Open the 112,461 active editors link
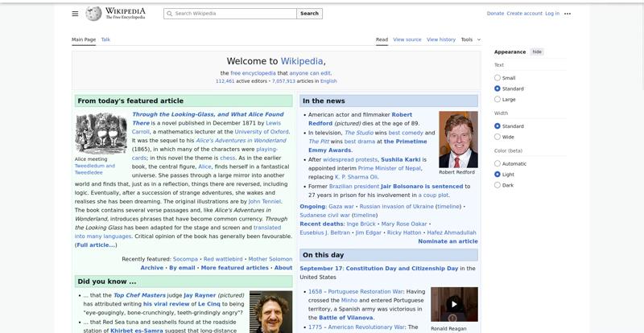The height and width of the screenshot is (333, 644). [225, 81]
